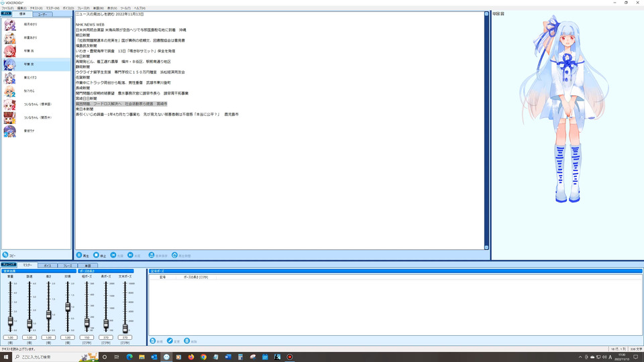Screen dimensions: 644x362
Task: Open Google Chrome from the taskbar
Action: tap(203, 357)
